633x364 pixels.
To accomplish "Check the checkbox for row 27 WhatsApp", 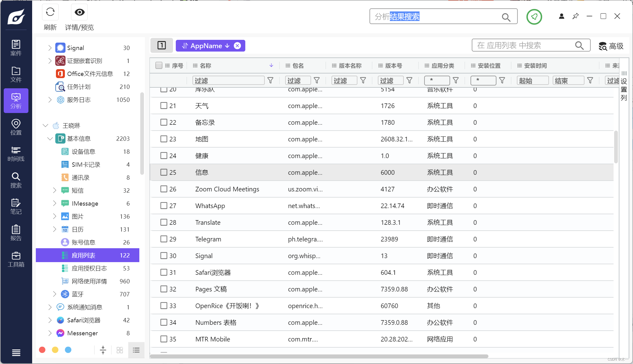I will coord(164,206).
